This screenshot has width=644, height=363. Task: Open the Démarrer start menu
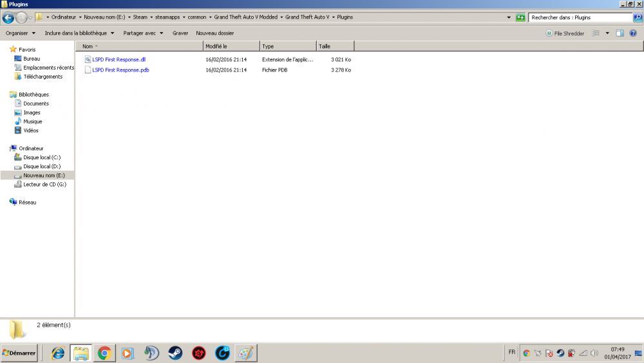click(19, 353)
